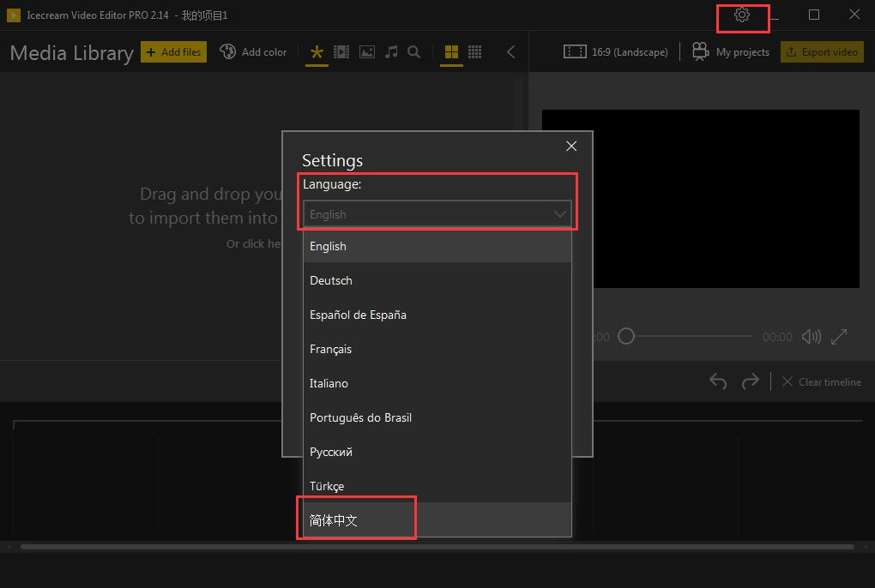Select English from the language list

[x=437, y=246]
